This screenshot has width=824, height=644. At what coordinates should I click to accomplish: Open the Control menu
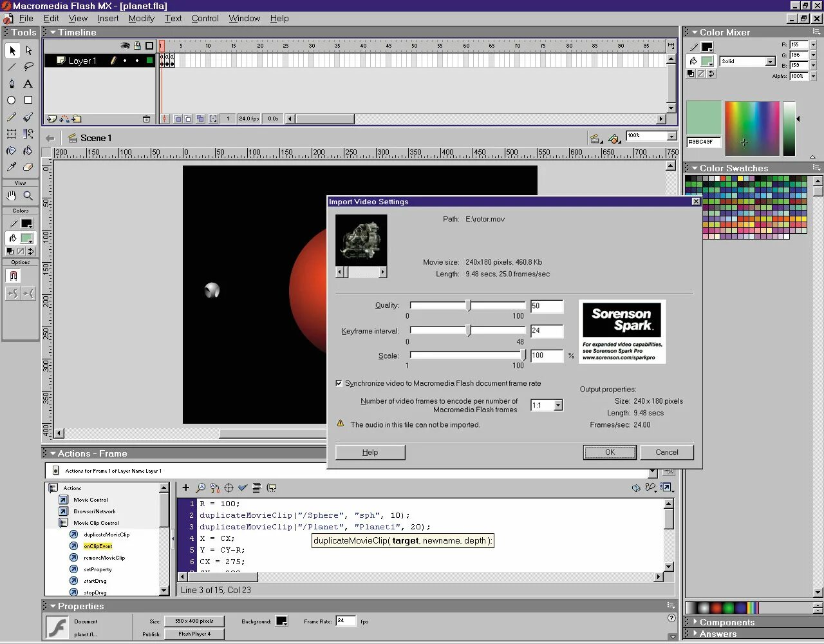point(205,18)
